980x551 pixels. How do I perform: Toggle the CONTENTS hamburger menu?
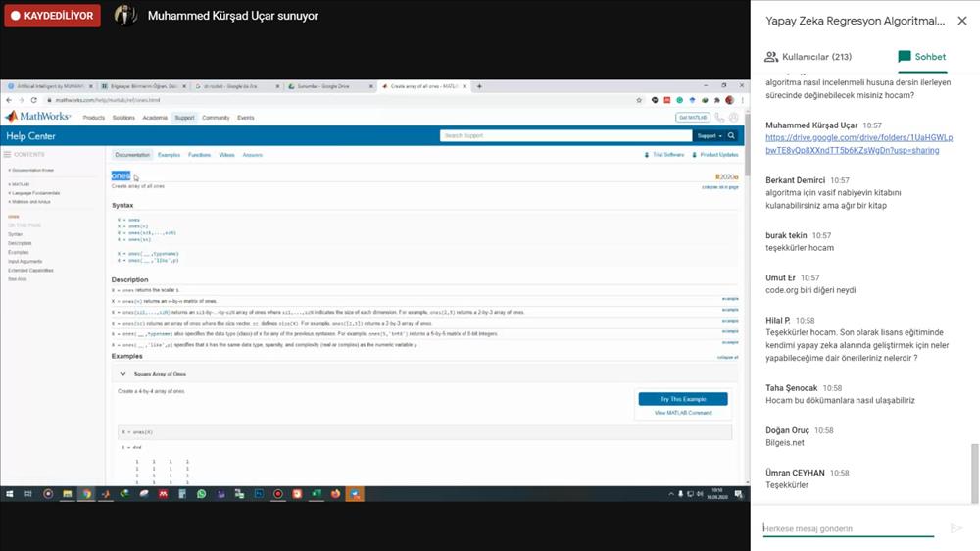pyautogui.click(x=8, y=155)
